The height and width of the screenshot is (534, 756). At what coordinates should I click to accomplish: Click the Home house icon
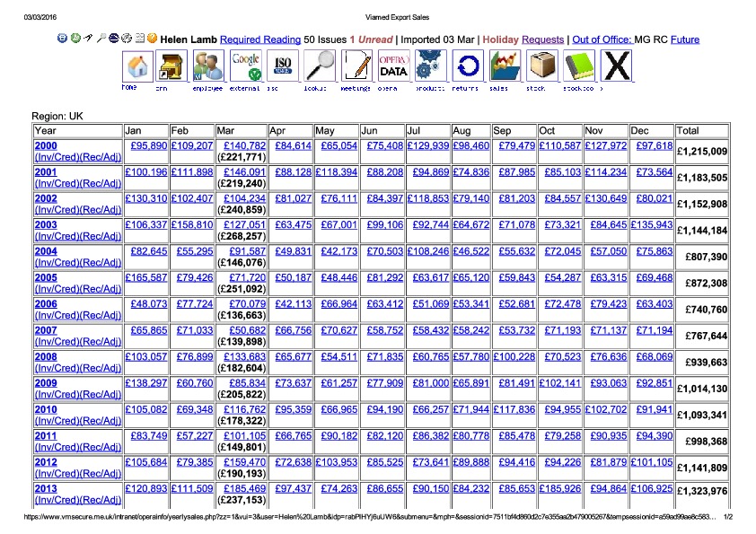(137, 66)
